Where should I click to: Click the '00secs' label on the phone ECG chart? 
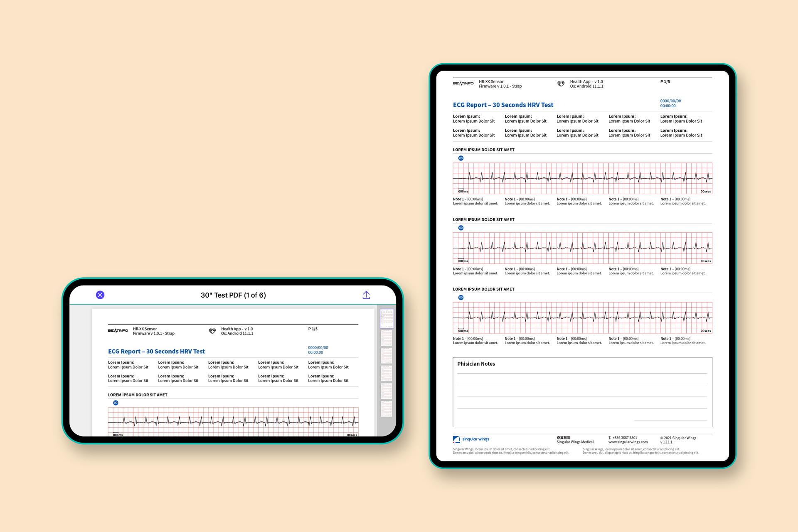click(352, 435)
